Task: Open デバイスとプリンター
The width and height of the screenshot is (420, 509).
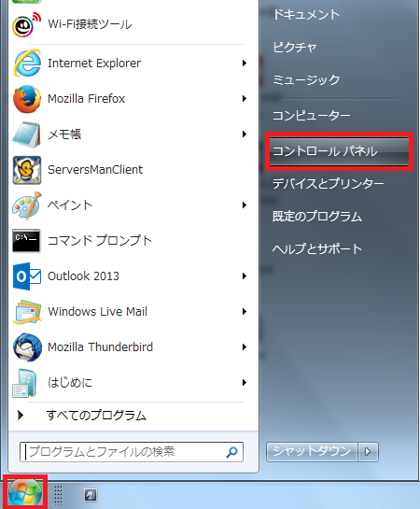Action: [x=329, y=184]
